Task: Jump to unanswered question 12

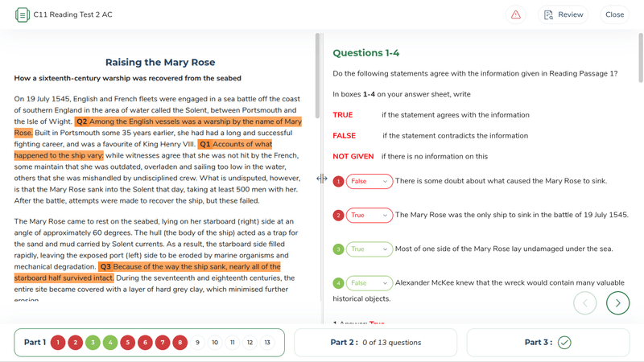Action: pyautogui.click(x=250, y=343)
